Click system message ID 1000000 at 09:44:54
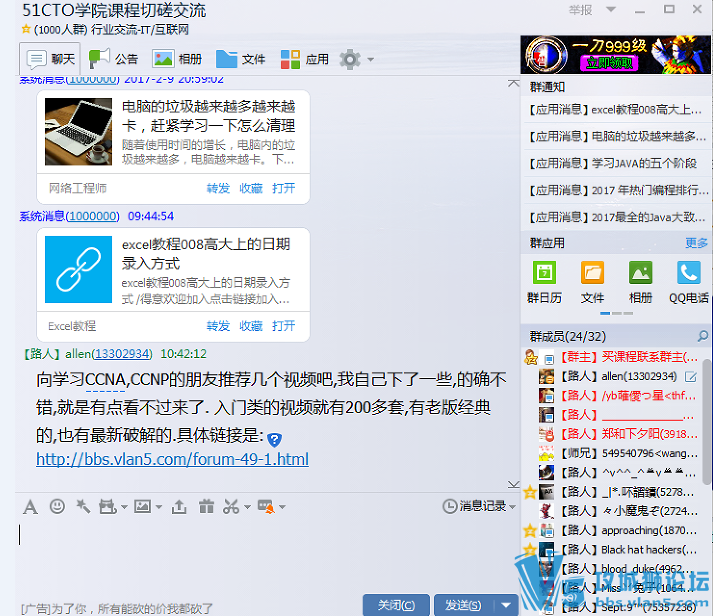 [92, 216]
